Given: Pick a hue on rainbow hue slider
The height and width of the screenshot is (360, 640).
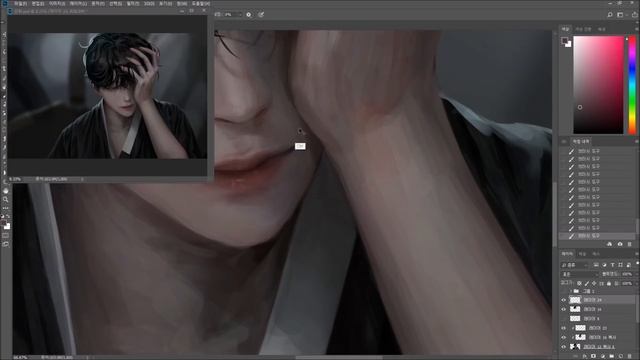Looking at the screenshot, I should point(632,85).
